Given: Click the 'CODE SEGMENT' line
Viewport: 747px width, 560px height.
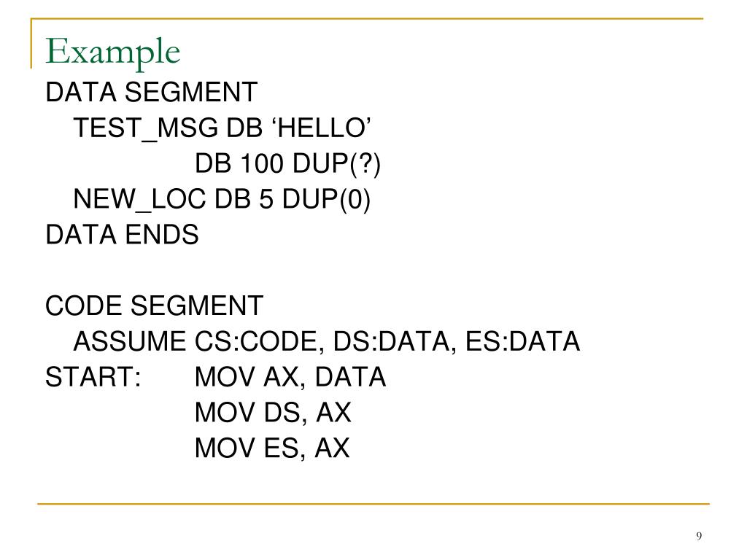Looking at the screenshot, I should point(155,306).
